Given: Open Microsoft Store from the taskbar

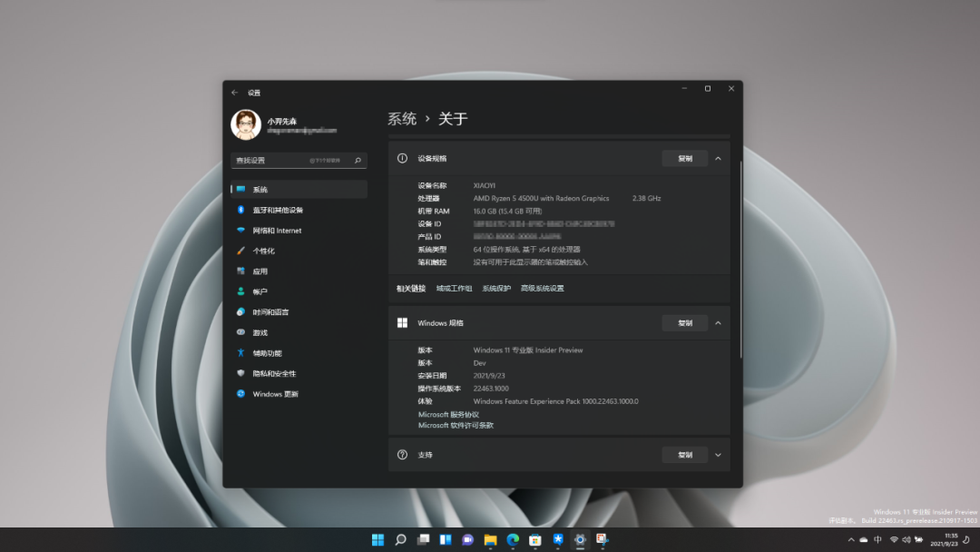Looking at the screenshot, I should tap(535, 539).
